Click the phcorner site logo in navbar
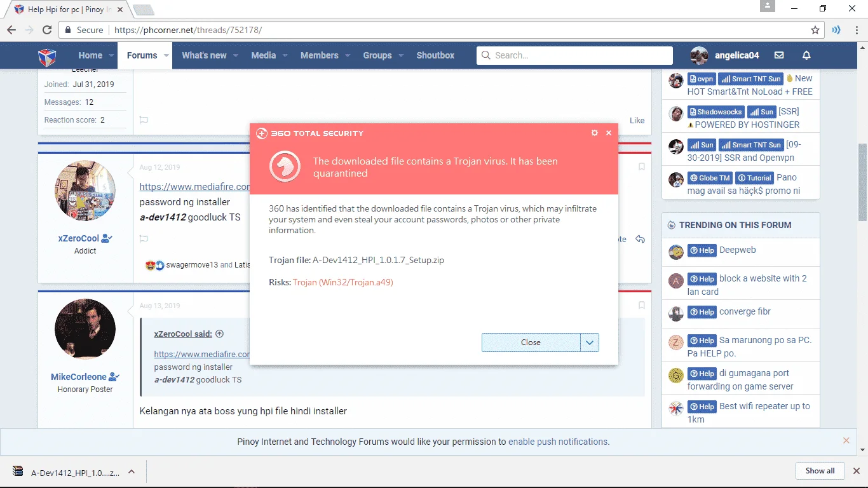Screen dimensions: 868x488 47,56
